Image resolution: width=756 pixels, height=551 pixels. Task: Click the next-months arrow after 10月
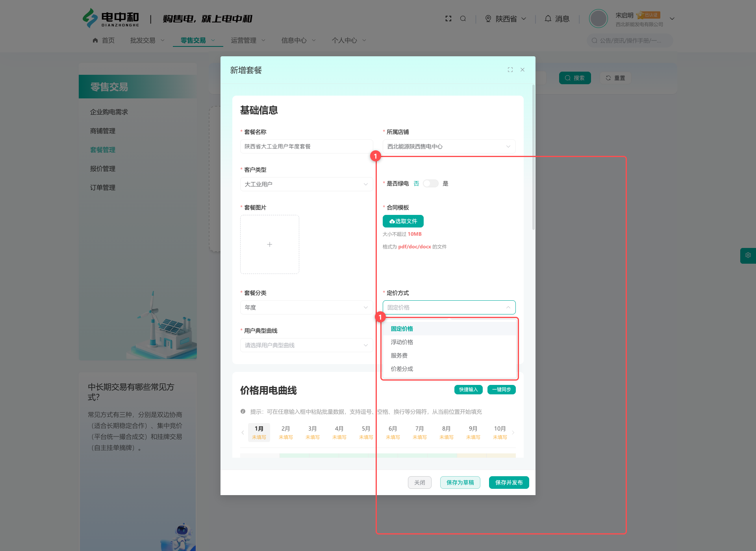click(513, 433)
